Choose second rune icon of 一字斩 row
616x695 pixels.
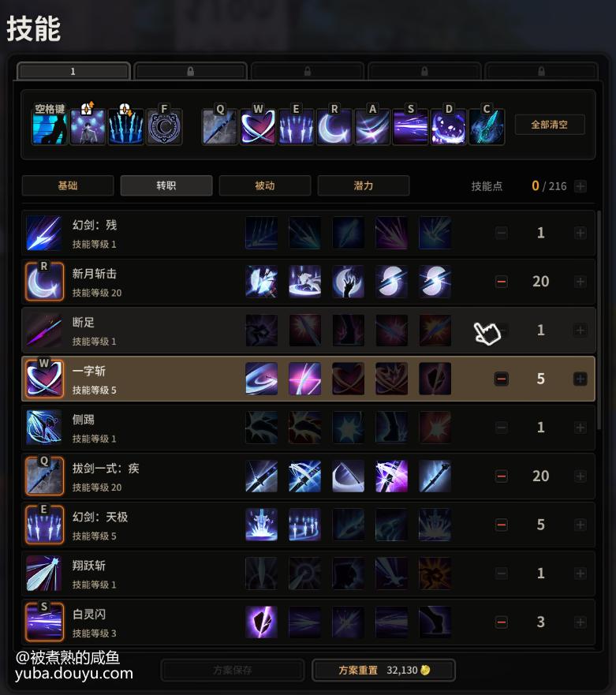(x=305, y=379)
